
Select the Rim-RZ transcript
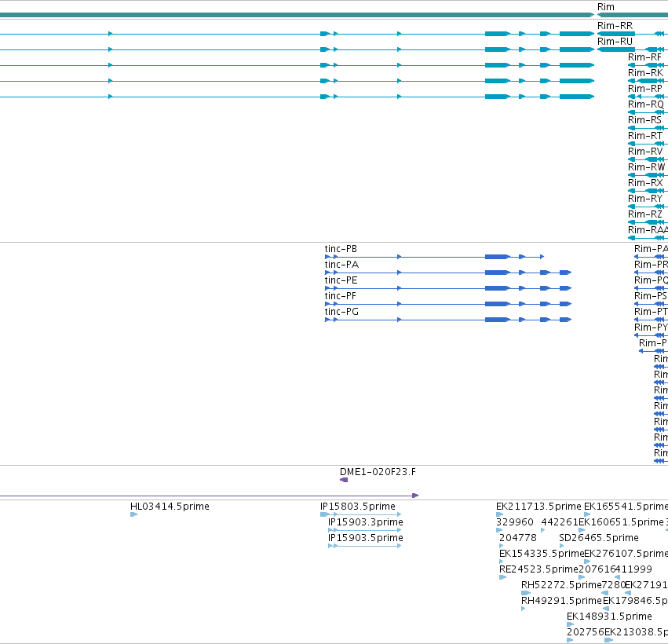click(x=645, y=214)
